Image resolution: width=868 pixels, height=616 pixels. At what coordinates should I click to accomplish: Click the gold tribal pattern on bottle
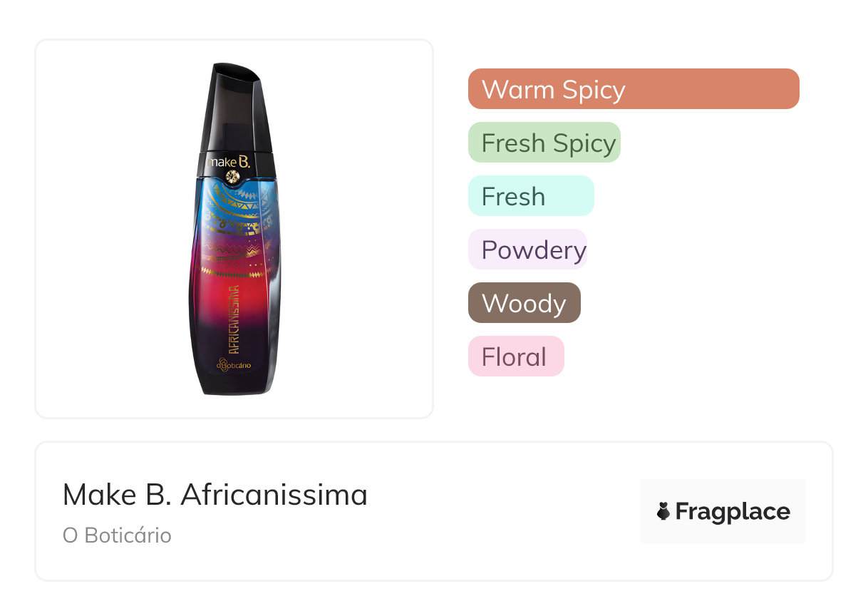coord(232,214)
